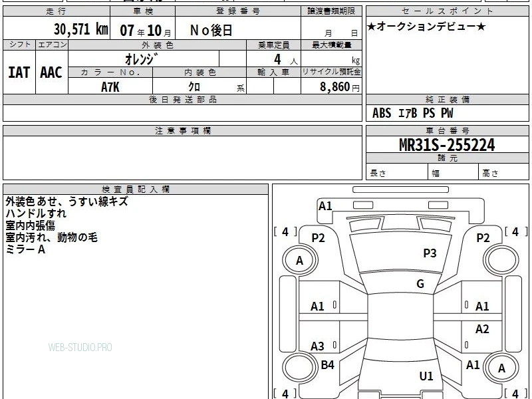Select the note 室内汚れ、動物の毛
The image size is (532, 399).
coord(52,237)
